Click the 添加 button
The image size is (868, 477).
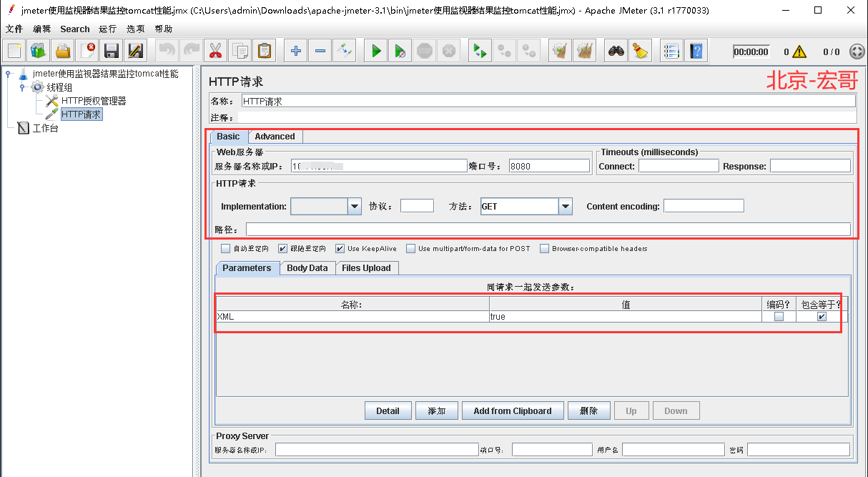tap(437, 411)
